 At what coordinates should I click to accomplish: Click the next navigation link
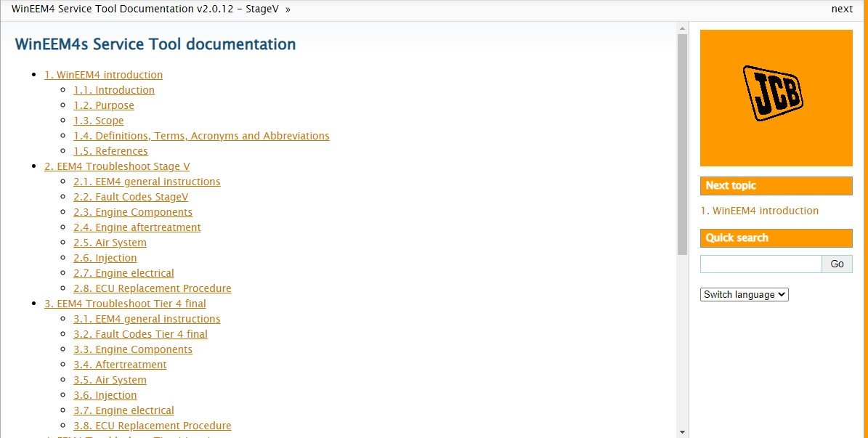(x=842, y=9)
